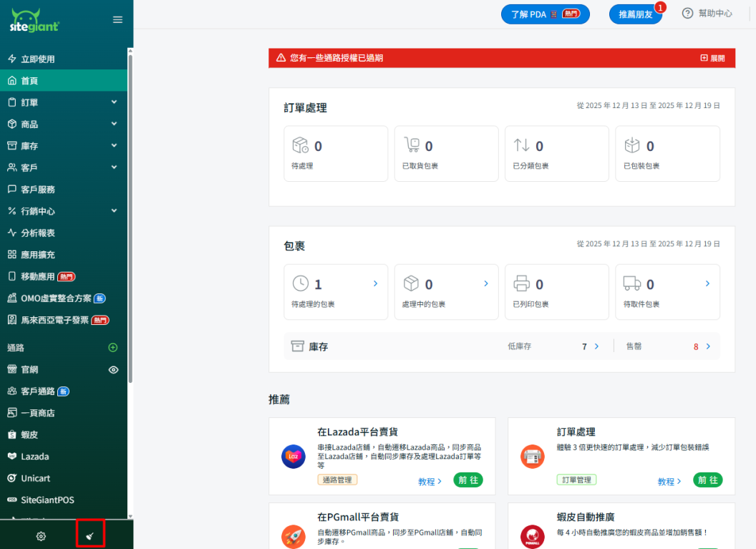Click the sidebar vertical scrollbar
The width and height of the screenshot is (756, 549).
(x=130, y=215)
